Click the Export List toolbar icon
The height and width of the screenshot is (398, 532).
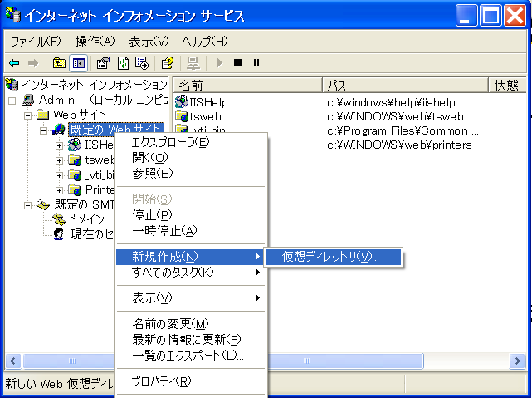[x=142, y=62]
